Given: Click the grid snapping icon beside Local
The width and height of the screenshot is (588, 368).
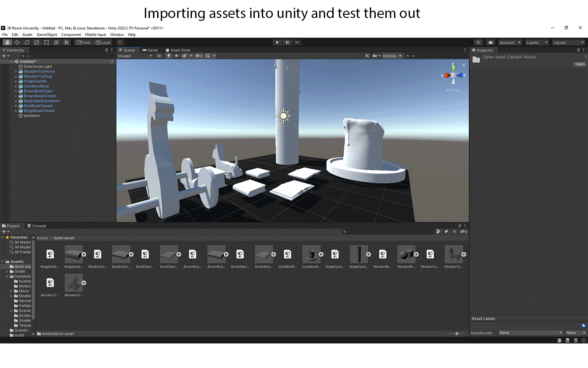Looking at the screenshot, I should pos(120,43).
